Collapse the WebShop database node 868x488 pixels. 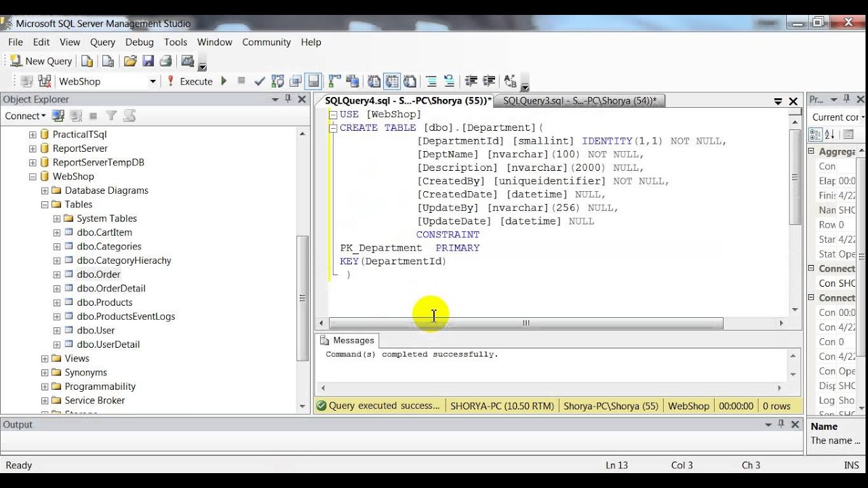click(33, 176)
